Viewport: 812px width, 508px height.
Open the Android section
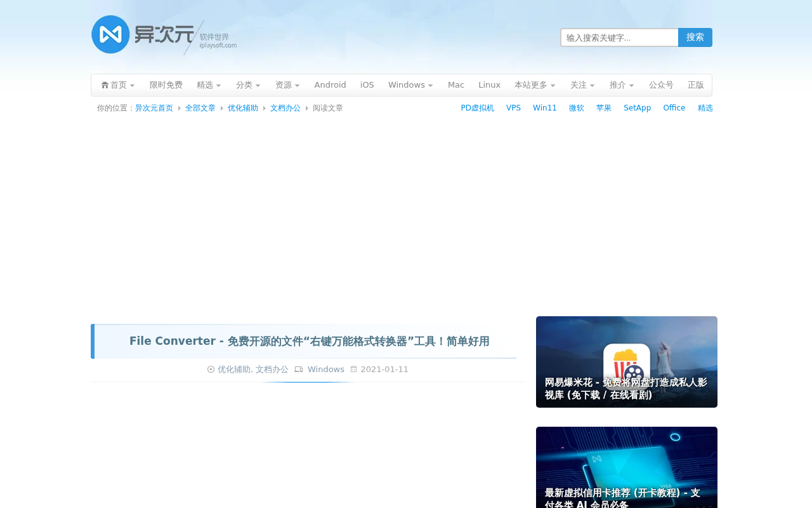tap(331, 85)
